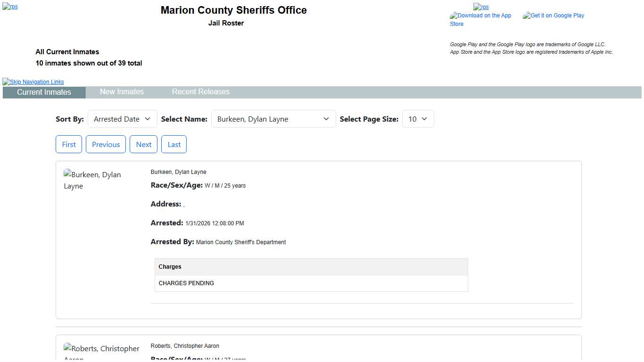Select the CHARGES PENDING row

[311, 283]
